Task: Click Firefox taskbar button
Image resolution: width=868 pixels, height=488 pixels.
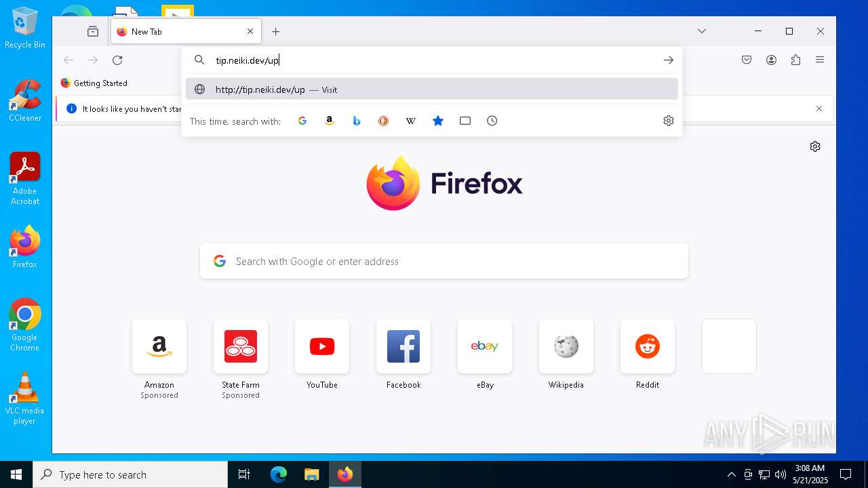Action: [x=345, y=474]
